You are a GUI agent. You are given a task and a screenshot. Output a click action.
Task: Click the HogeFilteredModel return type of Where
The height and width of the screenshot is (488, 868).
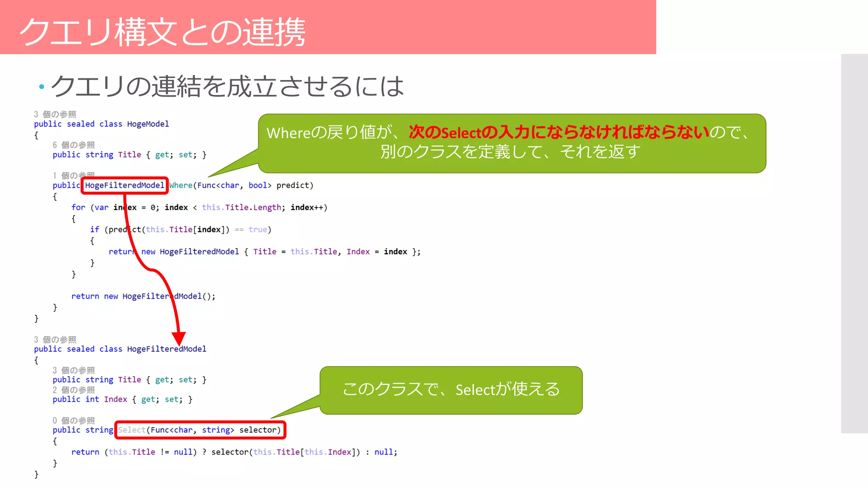click(125, 186)
